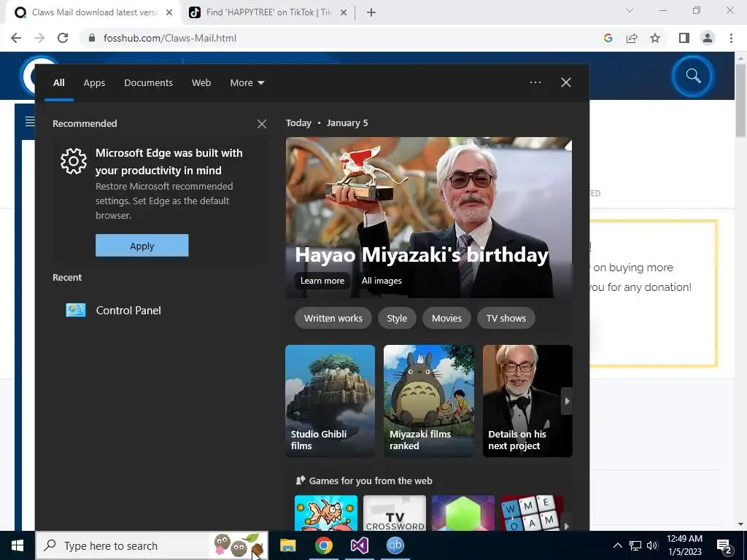
Task: Close the Claws Mail tab
Action: 169,12
